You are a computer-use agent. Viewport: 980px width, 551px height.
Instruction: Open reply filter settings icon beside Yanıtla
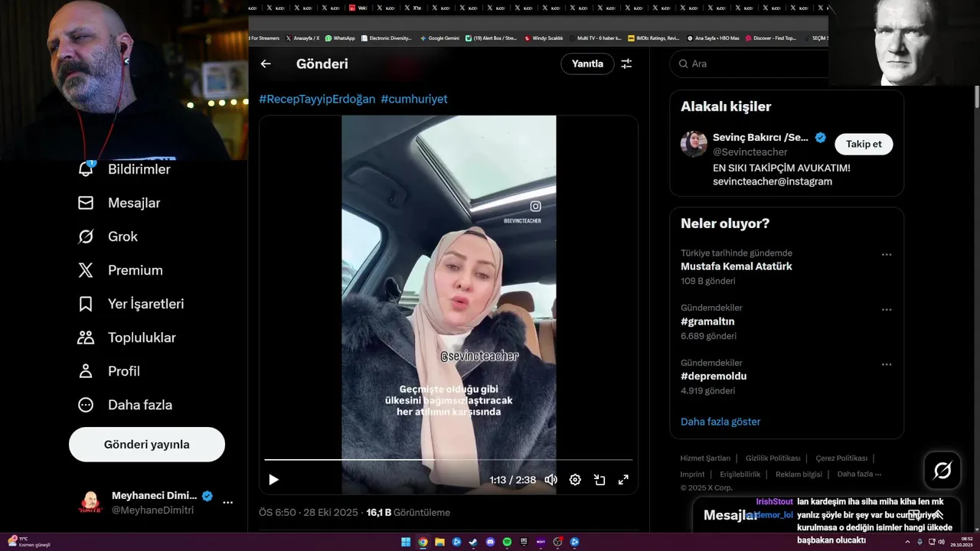coord(626,64)
